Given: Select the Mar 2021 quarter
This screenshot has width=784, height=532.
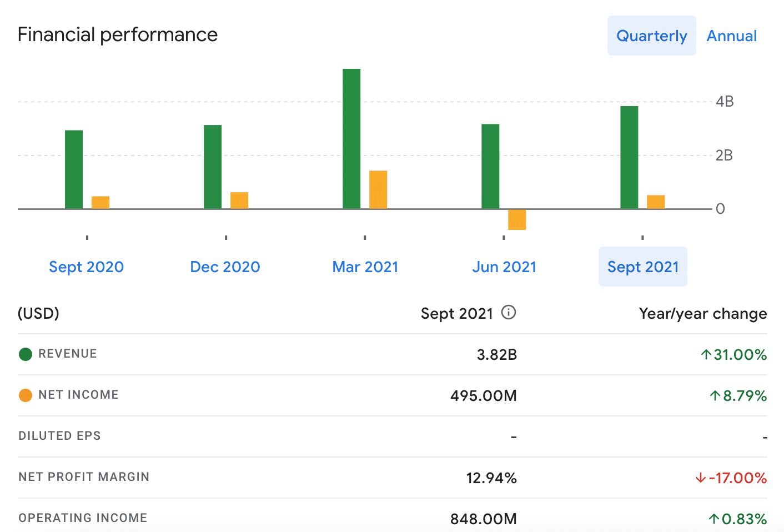Looking at the screenshot, I should point(365,267).
